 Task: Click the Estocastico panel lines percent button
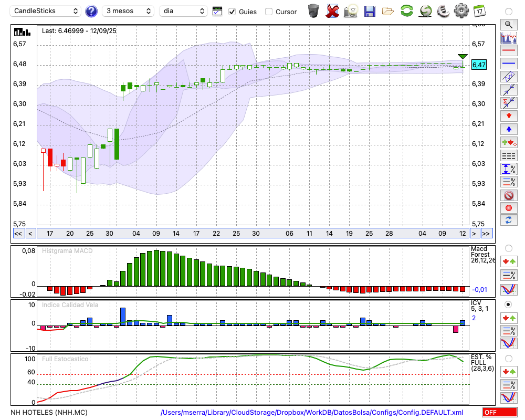point(509,384)
